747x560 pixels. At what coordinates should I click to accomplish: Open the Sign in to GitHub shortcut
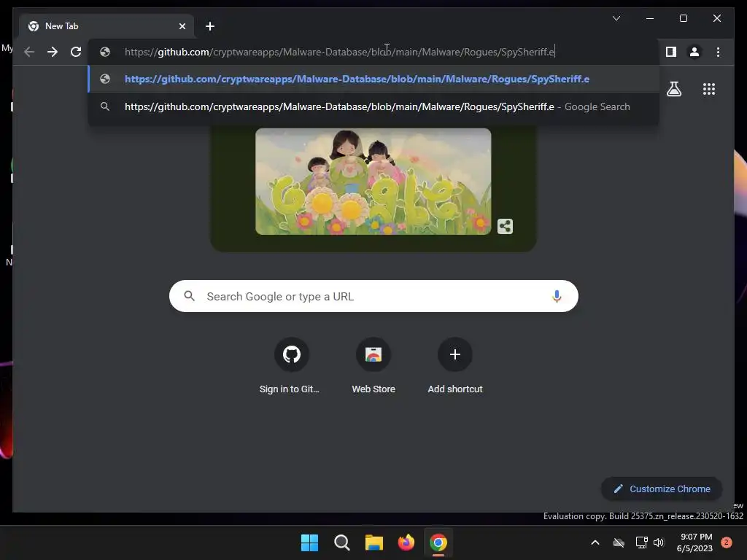pyautogui.click(x=291, y=366)
